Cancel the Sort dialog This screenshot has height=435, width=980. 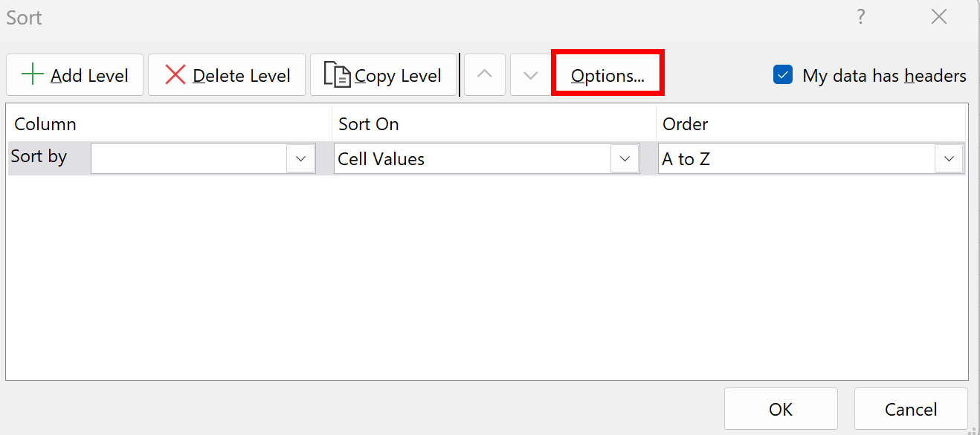click(x=910, y=408)
